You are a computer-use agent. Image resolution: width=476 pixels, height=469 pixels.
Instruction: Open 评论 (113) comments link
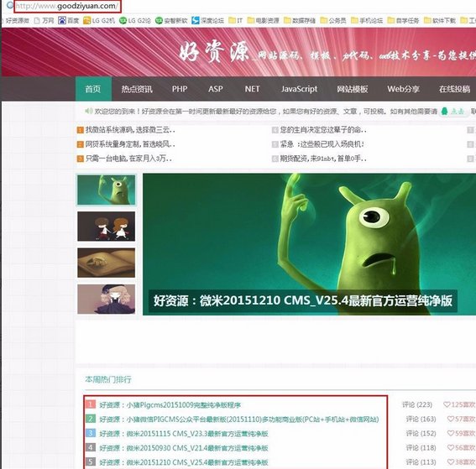click(421, 462)
